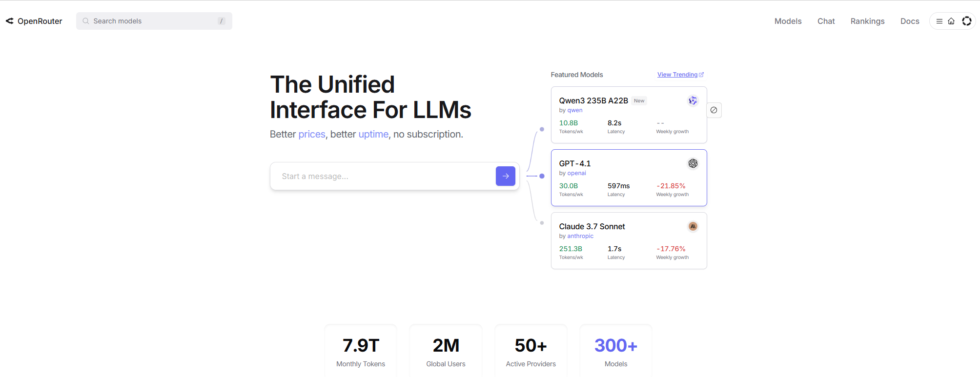The image size is (980, 377).
Task: Click the 7.9T Monthly Tokens stat
Action: [x=361, y=351]
